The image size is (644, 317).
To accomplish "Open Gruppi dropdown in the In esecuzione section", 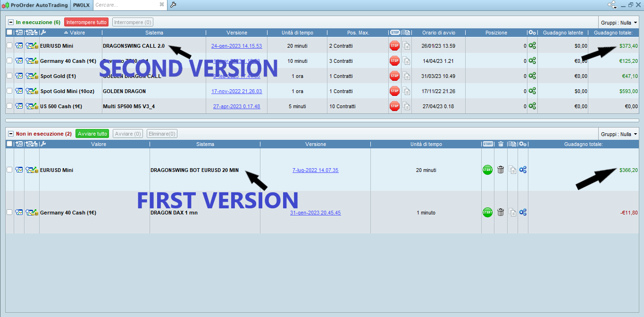I will point(619,22).
